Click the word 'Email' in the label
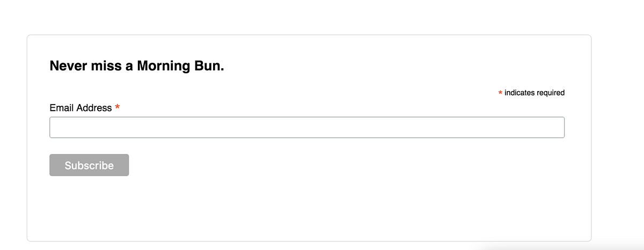Screen dimensions: 644x250 pos(62,108)
